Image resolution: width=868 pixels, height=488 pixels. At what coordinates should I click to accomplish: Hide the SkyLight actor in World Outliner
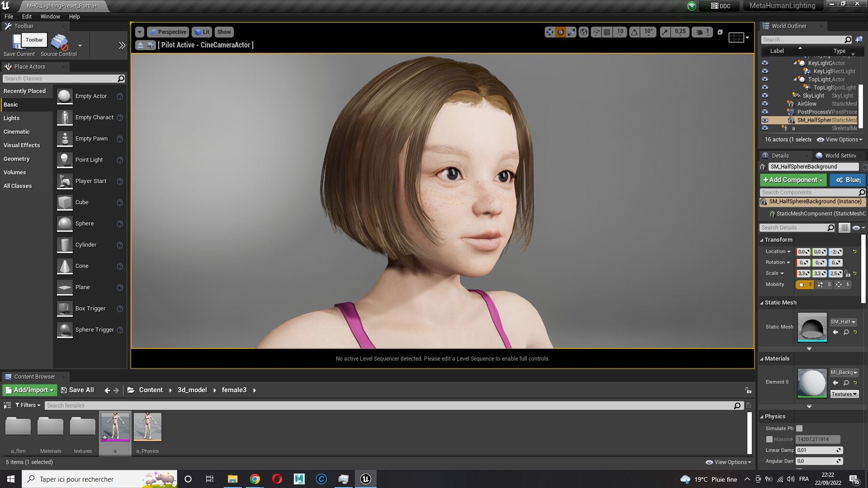765,95
